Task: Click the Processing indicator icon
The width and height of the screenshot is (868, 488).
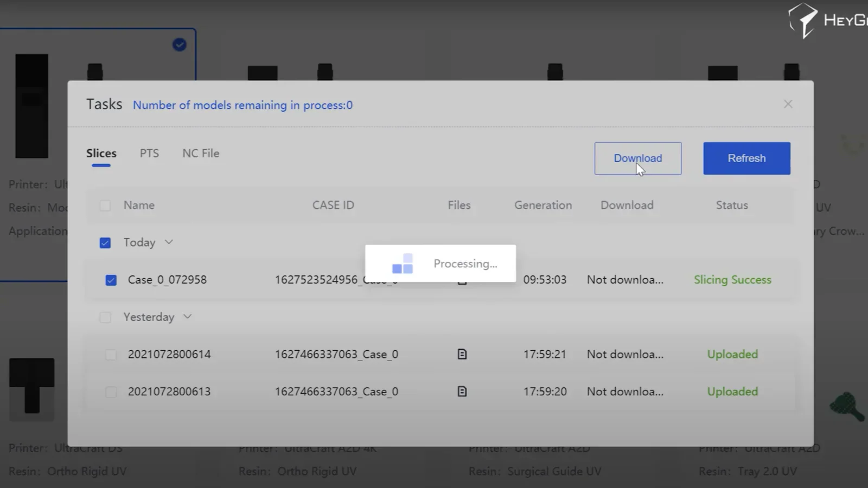Action: pyautogui.click(x=402, y=264)
